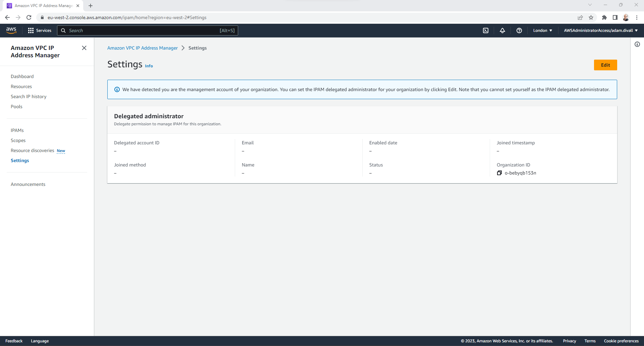Open the Language selector in footer
Image resolution: width=644 pixels, height=346 pixels.
coord(40,341)
